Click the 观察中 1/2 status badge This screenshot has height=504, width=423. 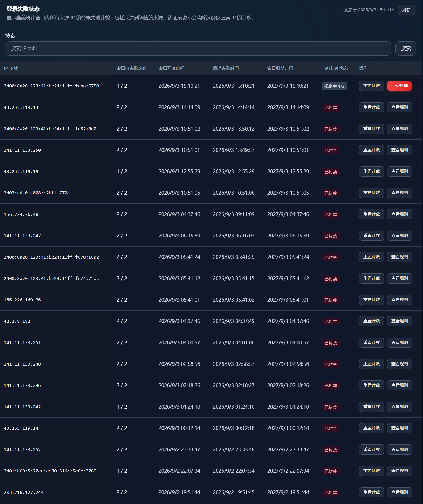pyautogui.click(x=334, y=86)
